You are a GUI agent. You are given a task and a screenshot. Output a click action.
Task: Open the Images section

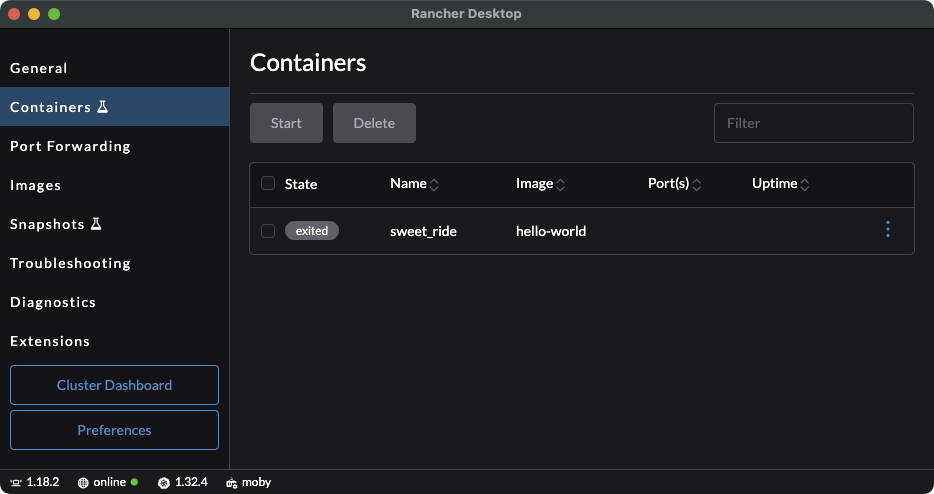coord(114,185)
